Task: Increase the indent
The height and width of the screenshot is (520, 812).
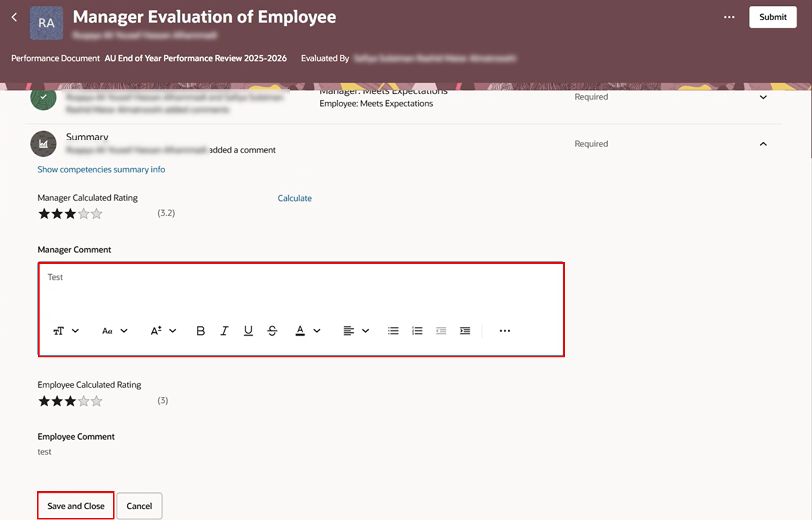Action: point(465,331)
